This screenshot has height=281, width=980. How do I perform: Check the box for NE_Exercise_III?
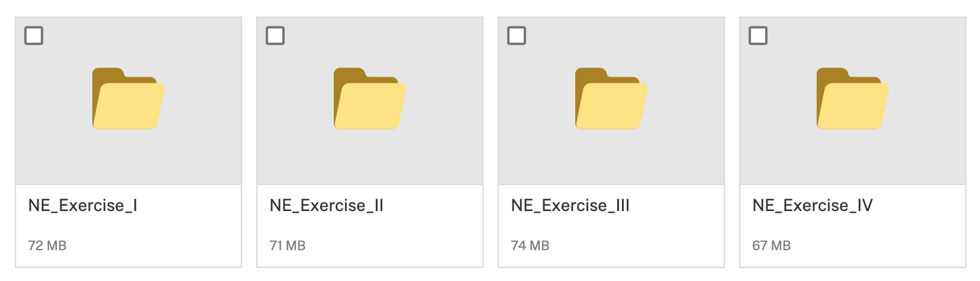tap(517, 35)
